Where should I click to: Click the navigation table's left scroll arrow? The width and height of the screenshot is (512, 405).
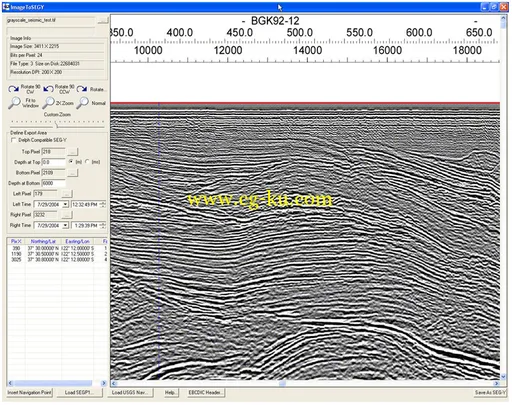click(x=10, y=383)
